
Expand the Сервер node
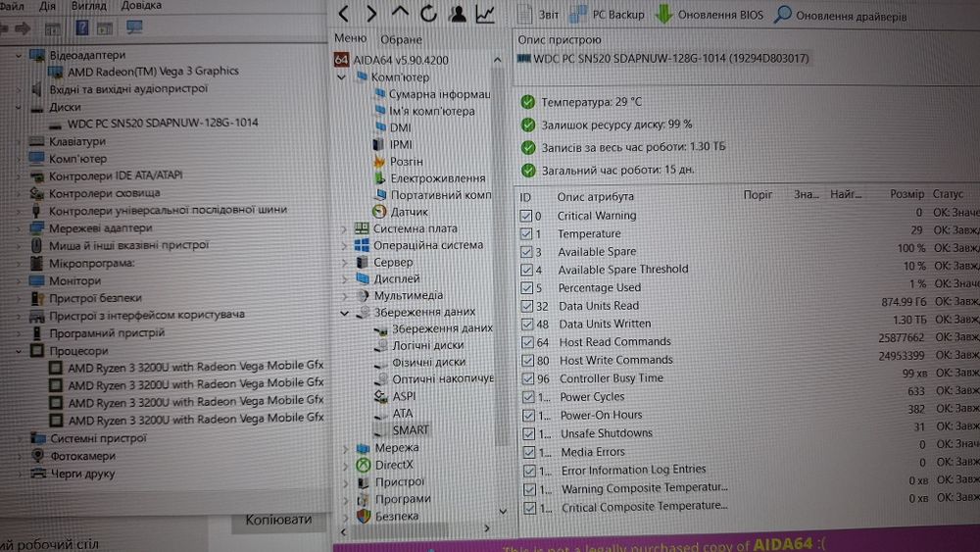tap(344, 263)
